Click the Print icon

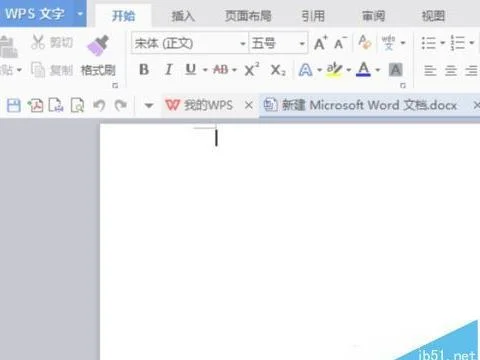point(56,105)
